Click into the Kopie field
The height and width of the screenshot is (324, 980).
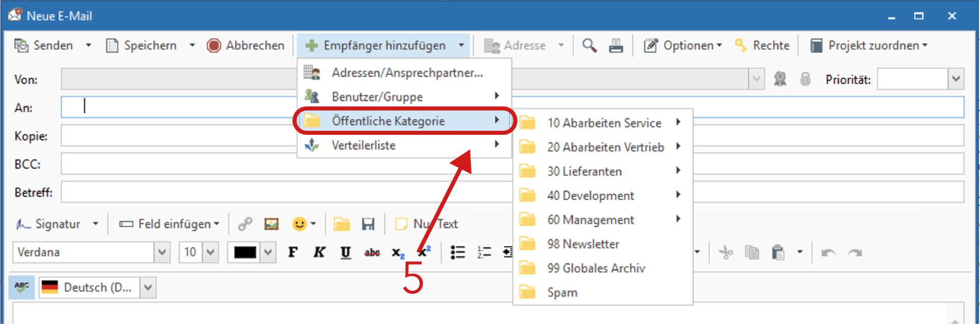point(512,136)
